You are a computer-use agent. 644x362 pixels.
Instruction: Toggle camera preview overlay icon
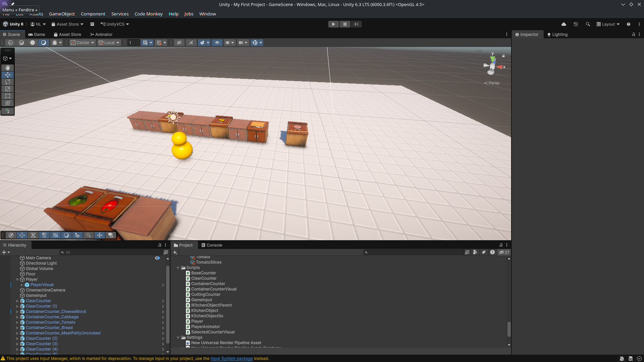point(110,235)
